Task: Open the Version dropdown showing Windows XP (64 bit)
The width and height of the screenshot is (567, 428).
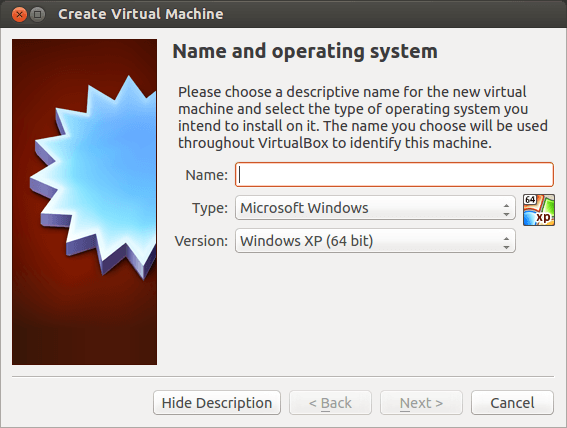Action: 375,241
